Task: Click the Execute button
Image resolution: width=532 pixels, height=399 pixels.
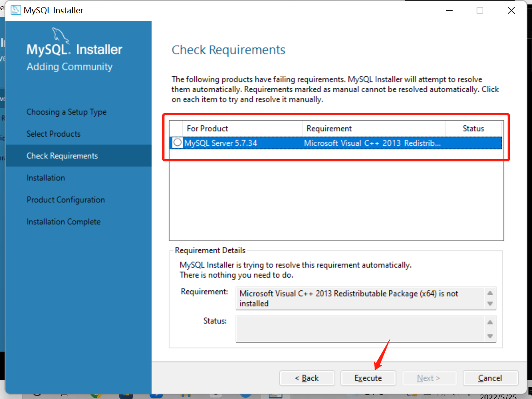Action: click(368, 378)
